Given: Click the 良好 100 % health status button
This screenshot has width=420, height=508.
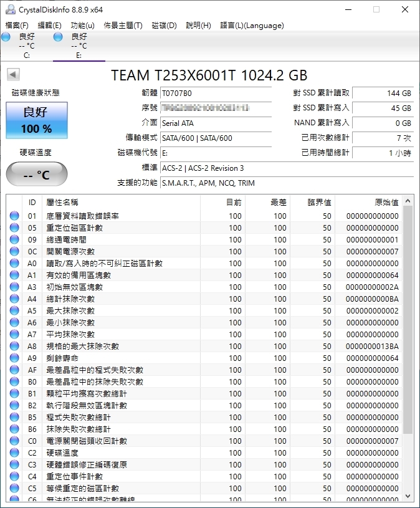Looking at the screenshot, I should click(37, 120).
